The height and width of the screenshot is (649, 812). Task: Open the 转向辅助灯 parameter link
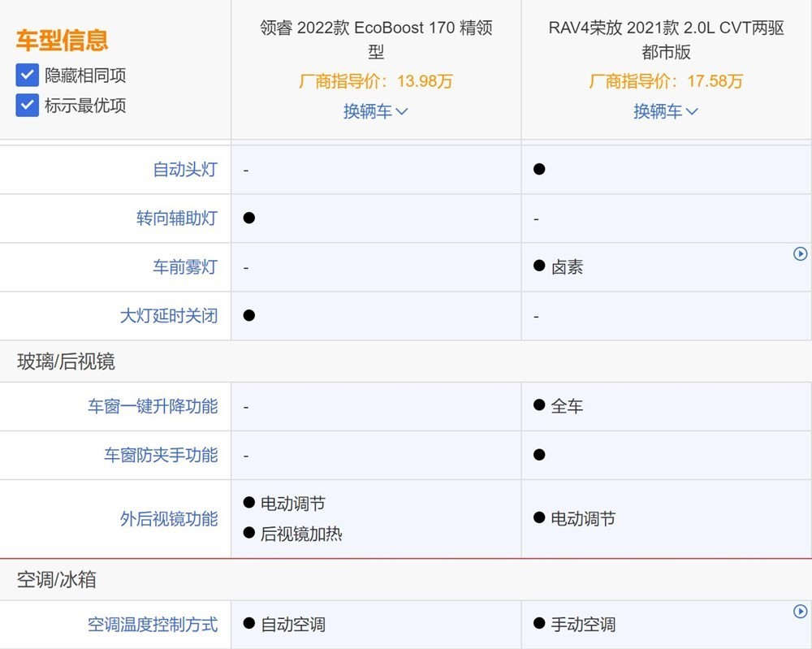[176, 218]
